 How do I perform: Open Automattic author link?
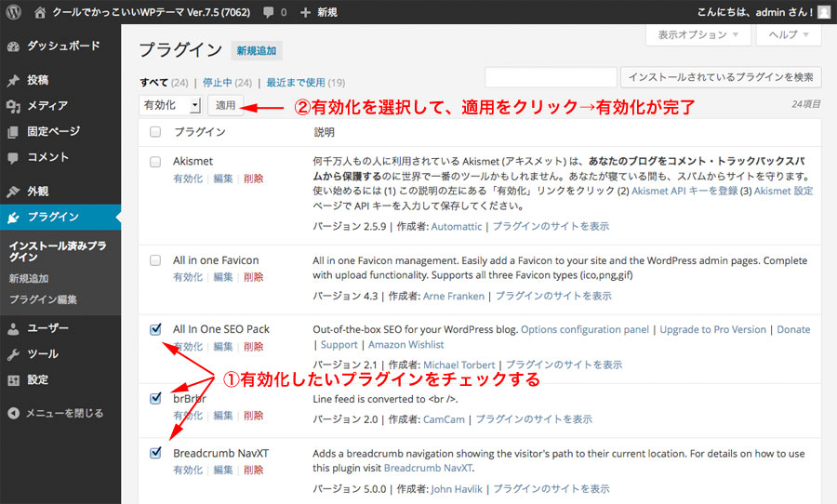pyautogui.click(x=457, y=226)
